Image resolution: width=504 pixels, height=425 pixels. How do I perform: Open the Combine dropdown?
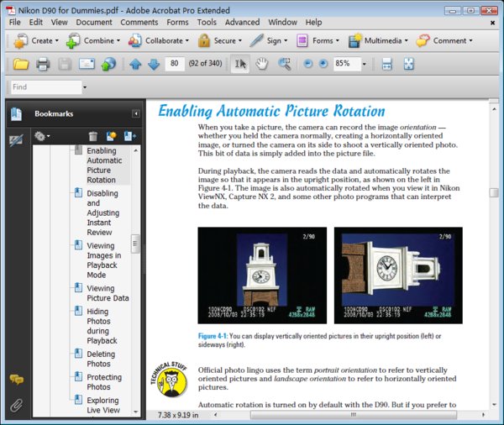(x=93, y=41)
